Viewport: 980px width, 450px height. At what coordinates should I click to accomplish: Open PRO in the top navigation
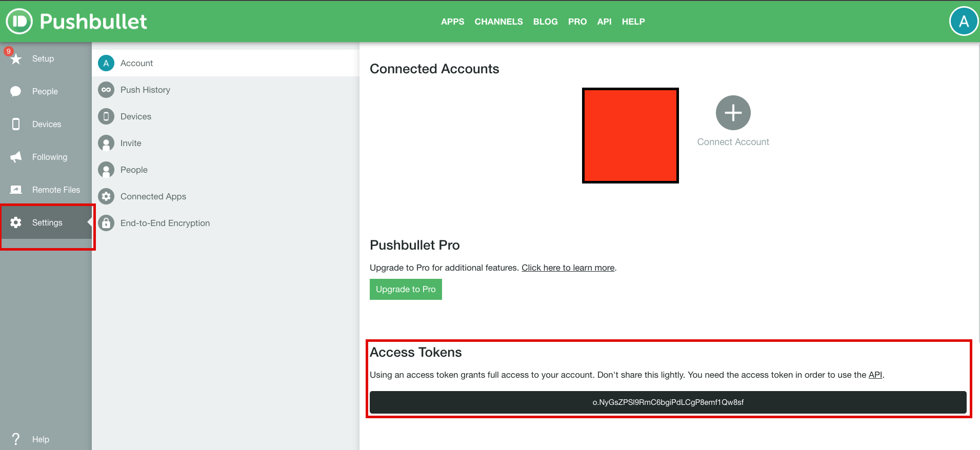pos(577,22)
